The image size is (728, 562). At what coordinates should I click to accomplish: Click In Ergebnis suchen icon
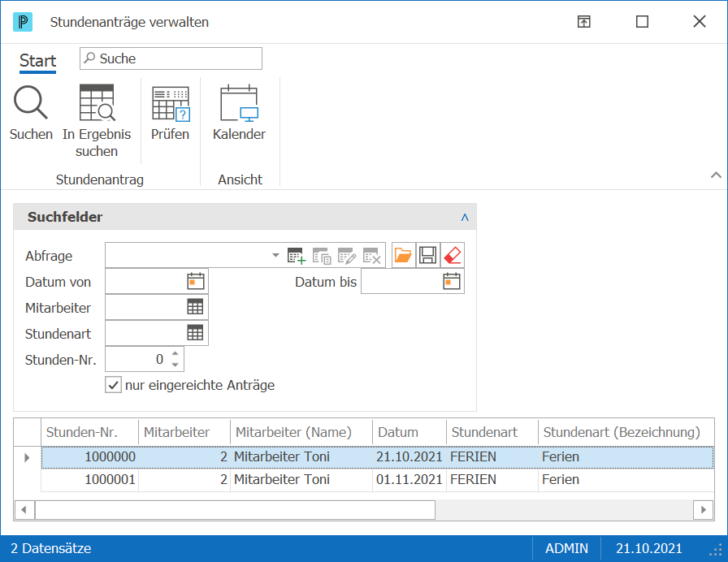pyautogui.click(x=97, y=102)
